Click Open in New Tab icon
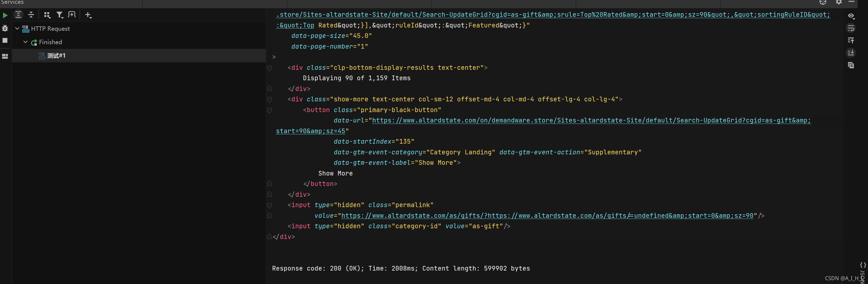Image resolution: width=868 pixels, height=284 pixels. coord(72,15)
